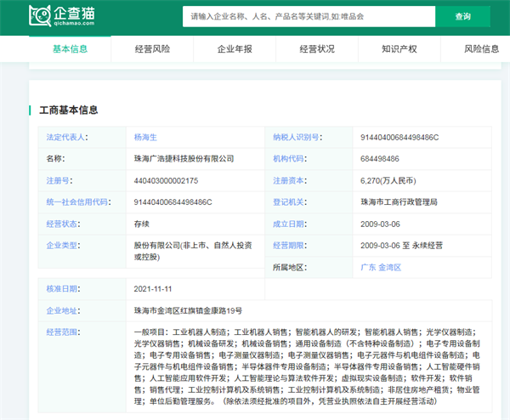Open the 经营风险 tab

[x=152, y=49]
